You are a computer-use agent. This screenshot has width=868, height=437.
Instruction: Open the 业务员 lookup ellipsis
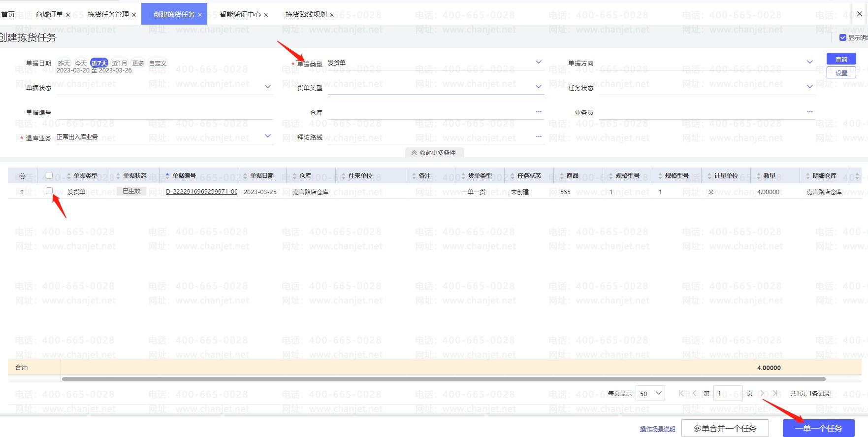[810, 112]
